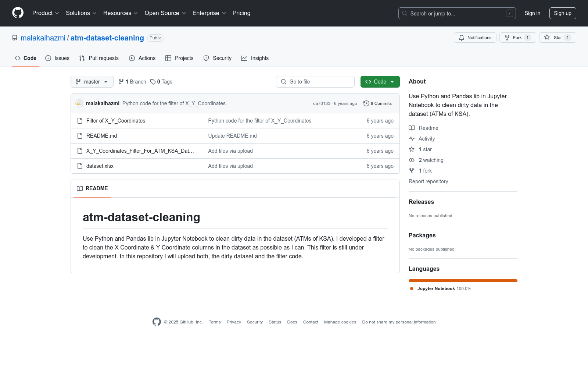
Task: Open the green Code dropdown
Action: 380,82
